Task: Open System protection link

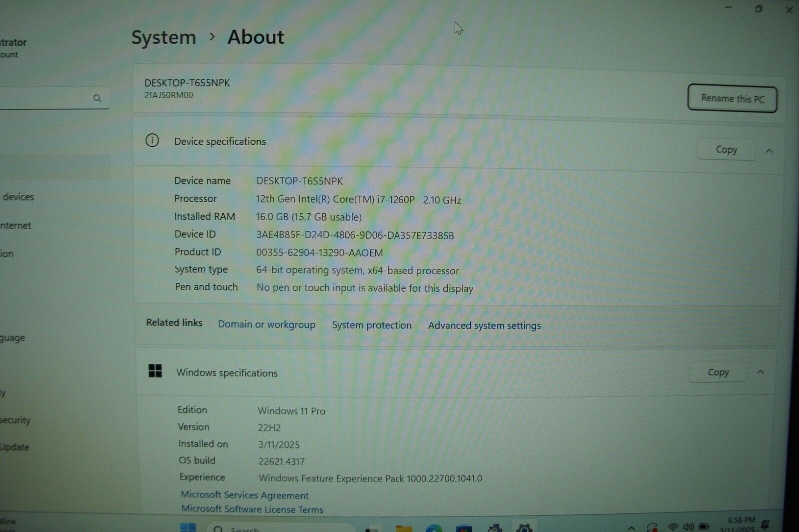Action: click(372, 325)
